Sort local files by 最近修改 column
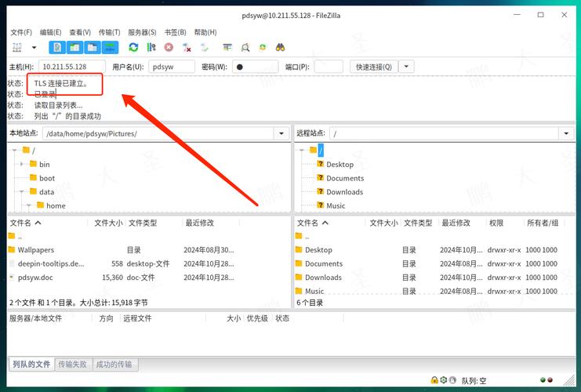Screen dimensions: 581x392 click(211, 223)
